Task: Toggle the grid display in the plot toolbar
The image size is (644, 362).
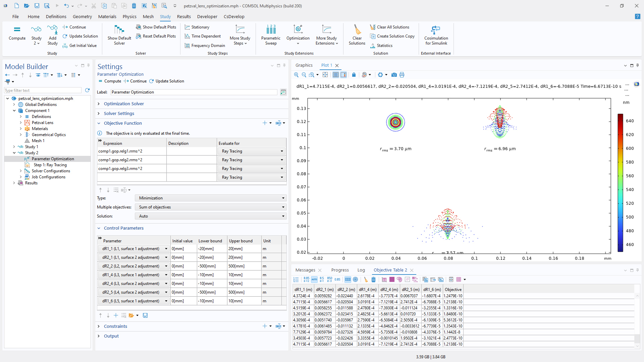Action: [336, 75]
